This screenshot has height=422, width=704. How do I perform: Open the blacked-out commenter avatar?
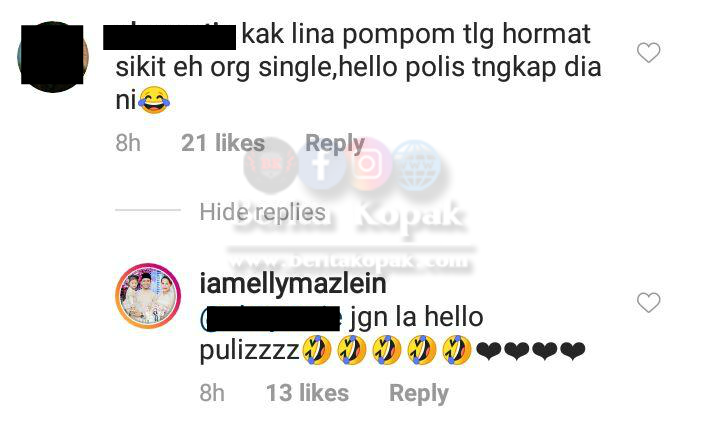pyautogui.click(x=53, y=57)
